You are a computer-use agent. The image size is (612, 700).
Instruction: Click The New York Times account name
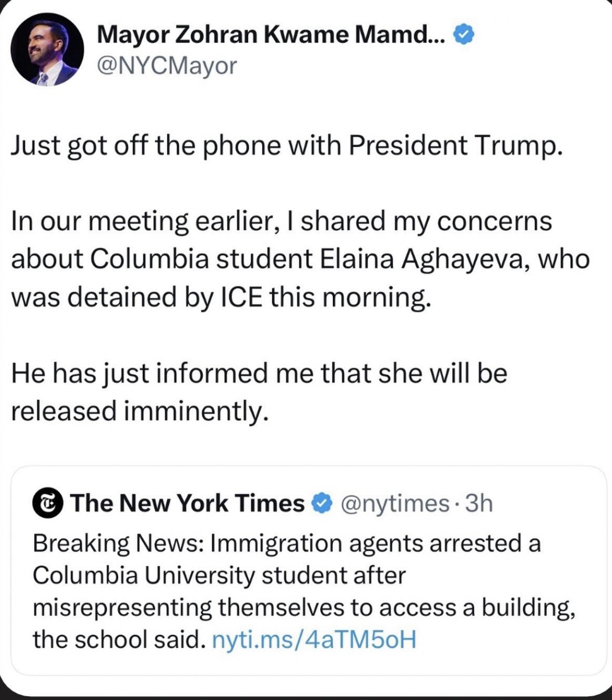tap(187, 504)
